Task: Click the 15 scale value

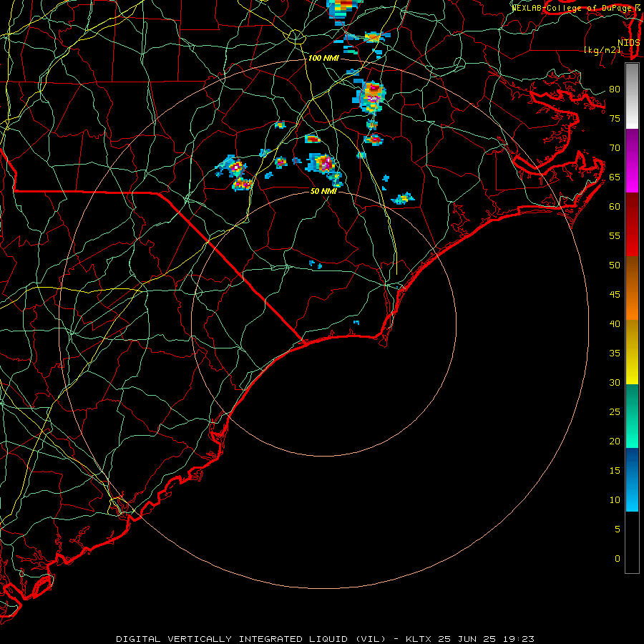Action: coord(615,471)
